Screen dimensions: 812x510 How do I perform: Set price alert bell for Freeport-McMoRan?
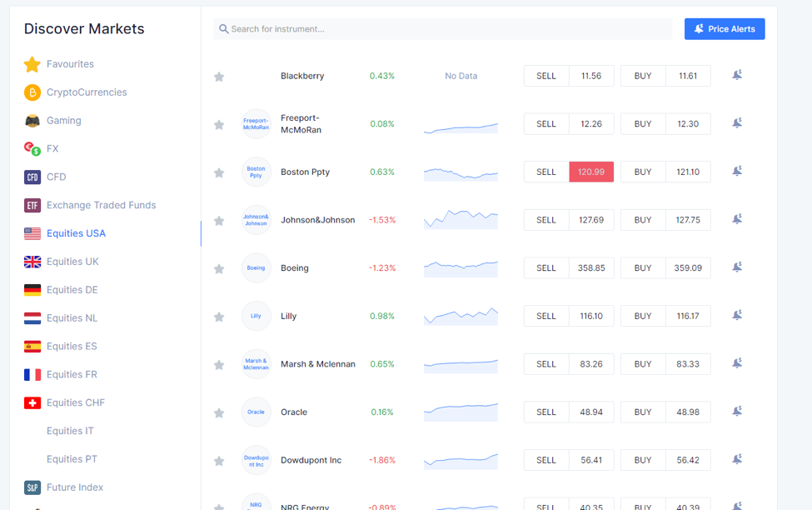pos(737,123)
